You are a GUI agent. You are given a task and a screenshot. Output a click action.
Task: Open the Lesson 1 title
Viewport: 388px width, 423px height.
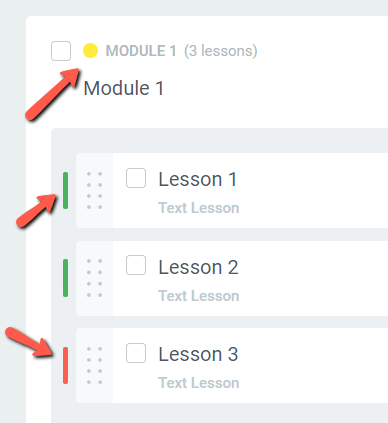tap(198, 179)
